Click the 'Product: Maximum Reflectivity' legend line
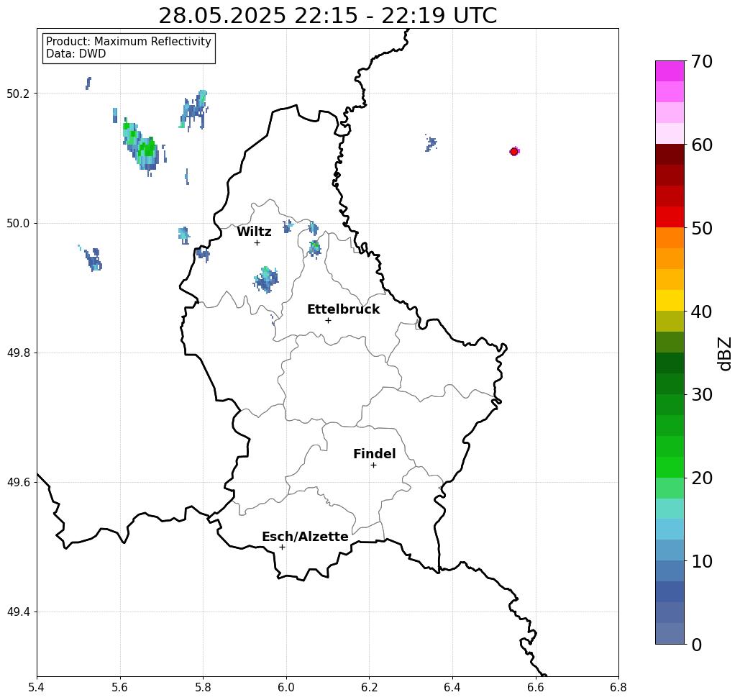 click(x=128, y=42)
